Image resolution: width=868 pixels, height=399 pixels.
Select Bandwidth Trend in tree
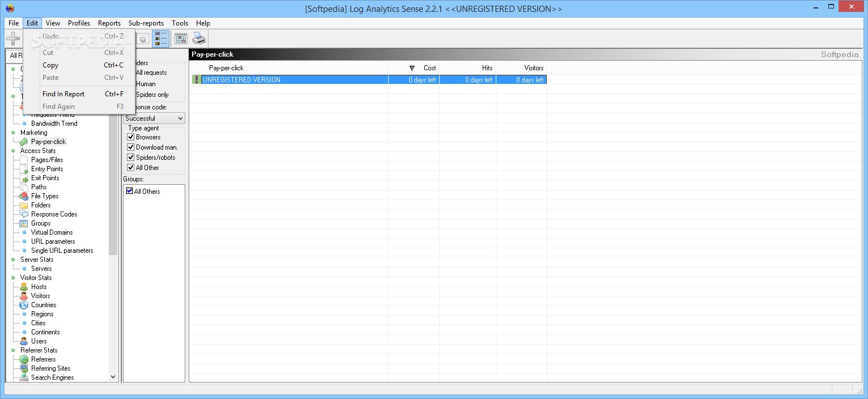(x=54, y=124)
